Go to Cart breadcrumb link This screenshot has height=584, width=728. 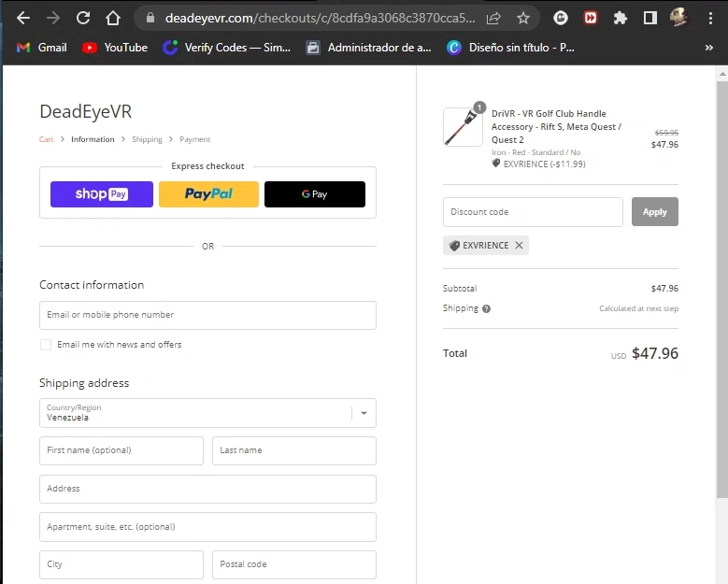pyautogui.click(x=46, y=139)
